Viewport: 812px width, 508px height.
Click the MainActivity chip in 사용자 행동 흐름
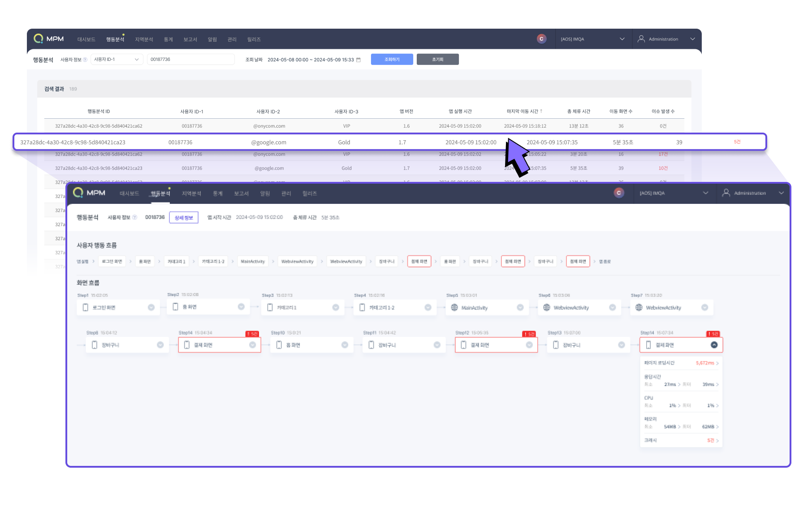click(x=253, y=261)
